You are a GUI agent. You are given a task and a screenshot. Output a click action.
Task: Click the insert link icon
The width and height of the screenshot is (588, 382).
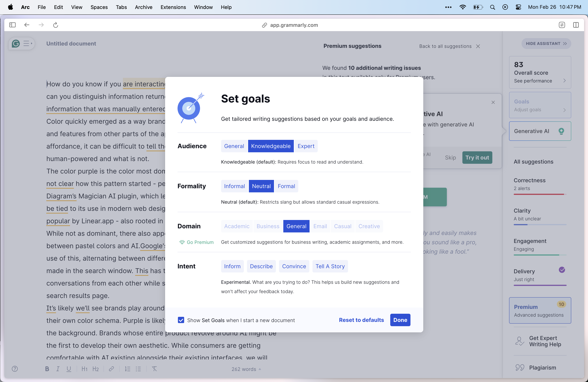pyautogui.click(x=111, y=369)
